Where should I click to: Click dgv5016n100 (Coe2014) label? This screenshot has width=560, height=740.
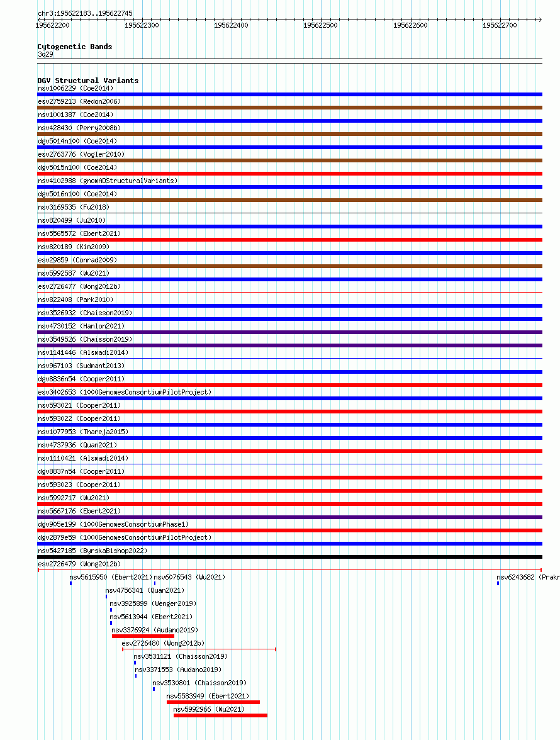77,194
